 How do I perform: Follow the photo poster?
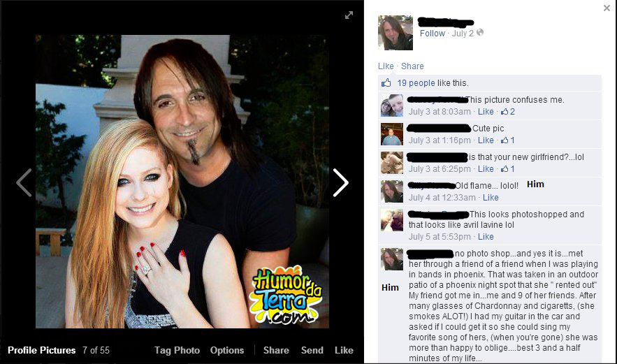[432, 34]
